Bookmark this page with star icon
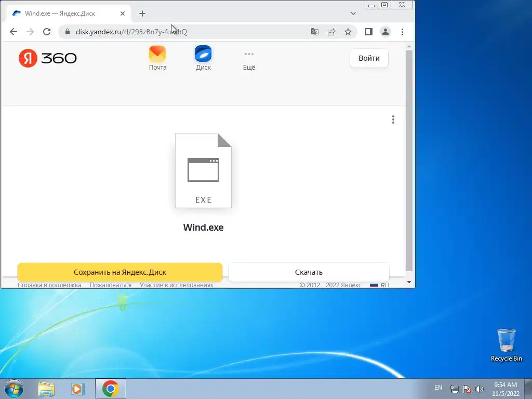 point(348,32)
